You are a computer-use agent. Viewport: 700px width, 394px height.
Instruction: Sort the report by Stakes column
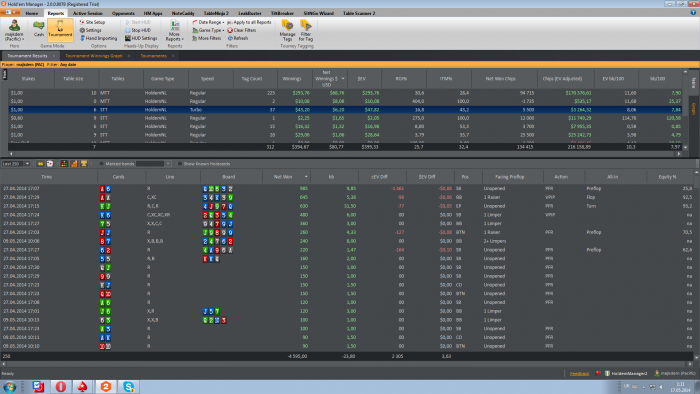point(31,79)
